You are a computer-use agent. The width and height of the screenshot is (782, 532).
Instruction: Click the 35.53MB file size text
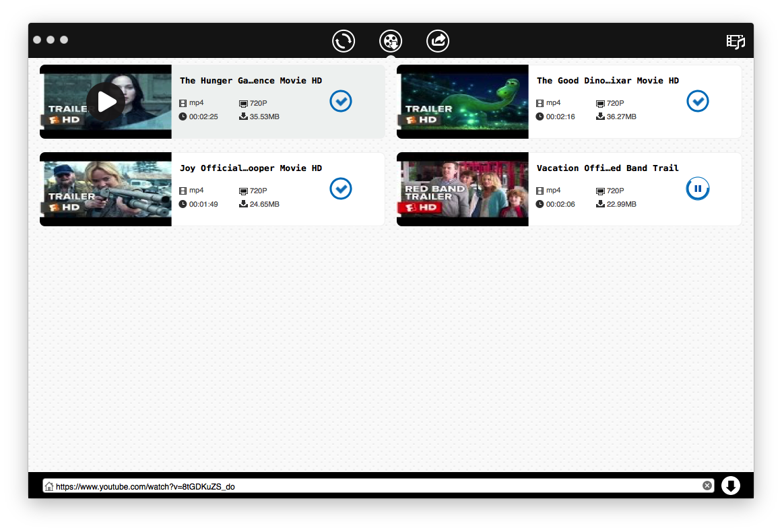click(264, 117)
